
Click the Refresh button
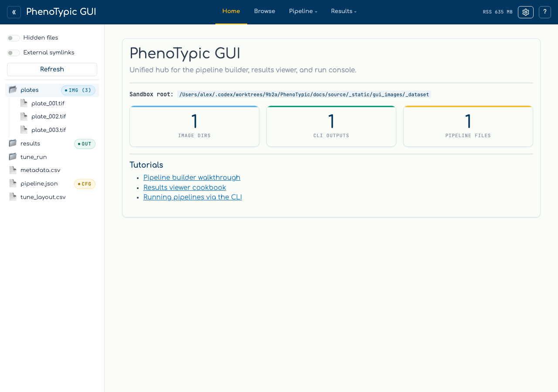click(52, 70)
